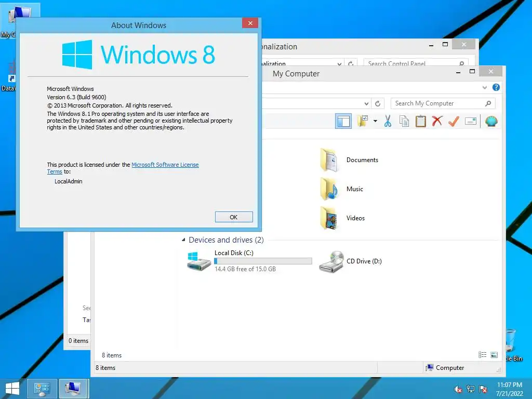The image size is (532, 399).
Task: Click the network tray icon
Action: pyautogui.click(x=471, y=389)
